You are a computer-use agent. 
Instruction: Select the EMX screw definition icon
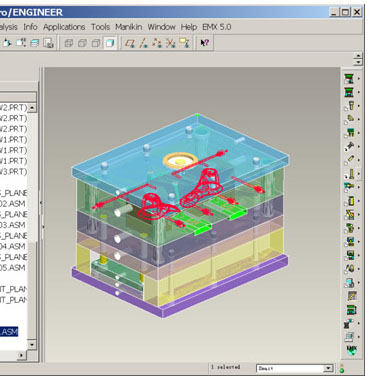coord(350,106)
